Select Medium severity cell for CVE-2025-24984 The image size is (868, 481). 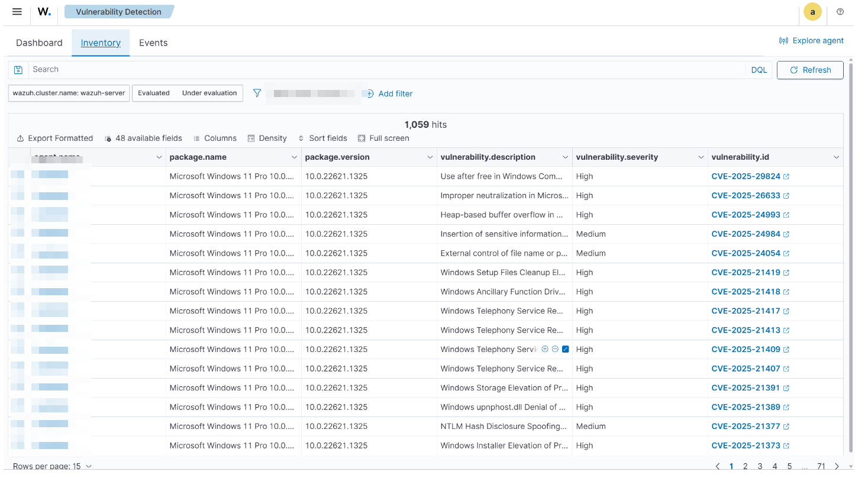coord(640,234)
